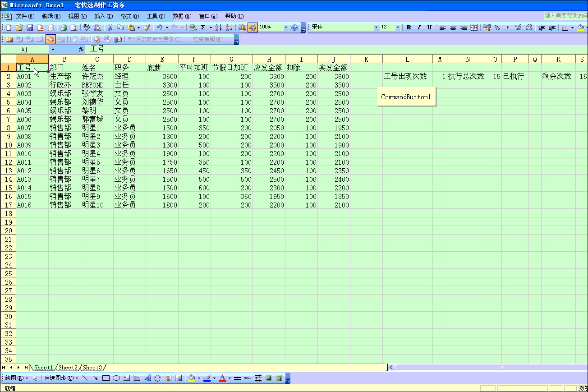Click the AutoSum sigma icon
This screenshot has width=588, height=392.
[x=203, y=28]
